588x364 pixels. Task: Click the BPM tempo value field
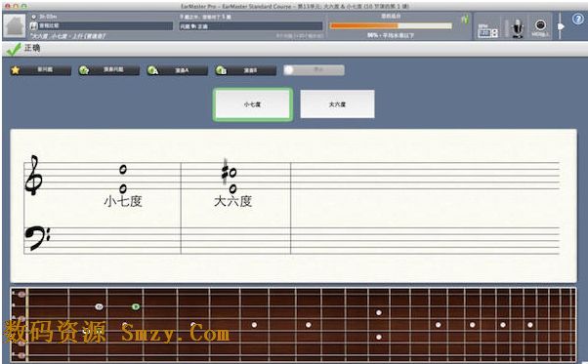click(484, 33)
